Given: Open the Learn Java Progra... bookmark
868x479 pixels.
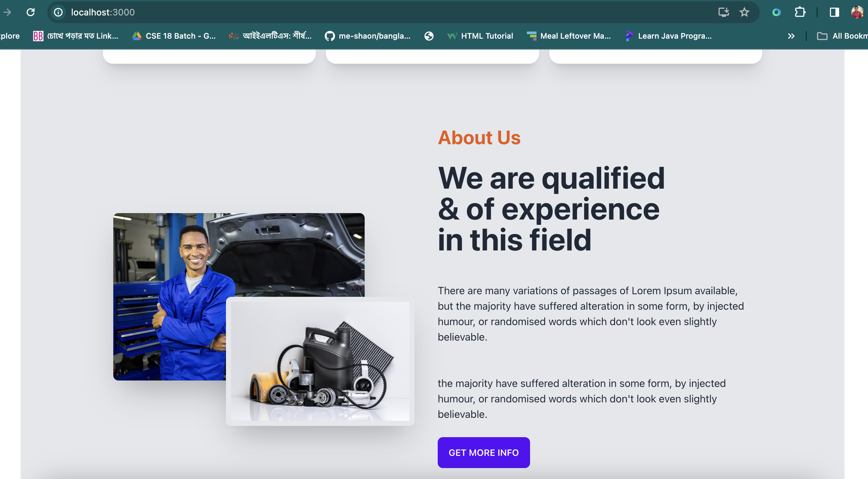Looking at the screenshot, I should click(668, 36).
